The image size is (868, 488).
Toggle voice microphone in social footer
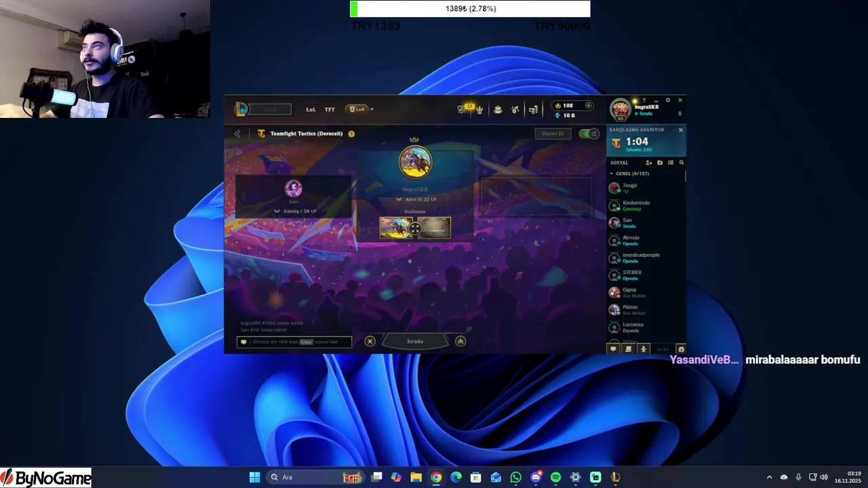click(x=644, y=348)
